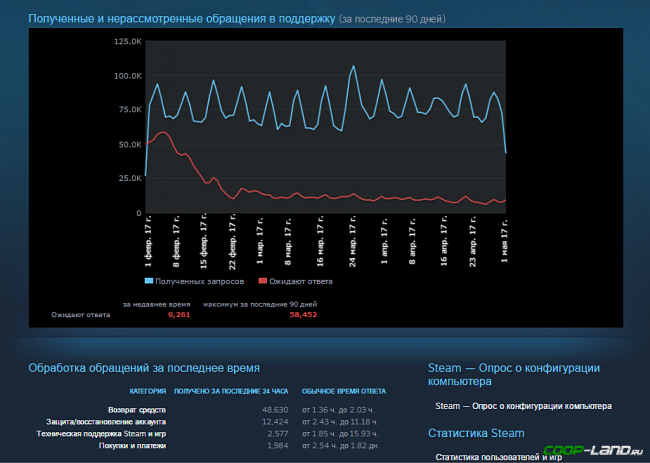Click the 9,261 awaiting response value

[x=179, y=314]
